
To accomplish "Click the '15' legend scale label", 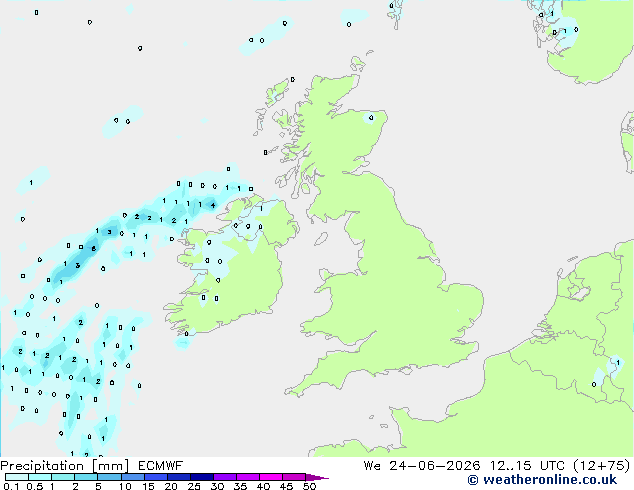I will (x=148, y=486).
